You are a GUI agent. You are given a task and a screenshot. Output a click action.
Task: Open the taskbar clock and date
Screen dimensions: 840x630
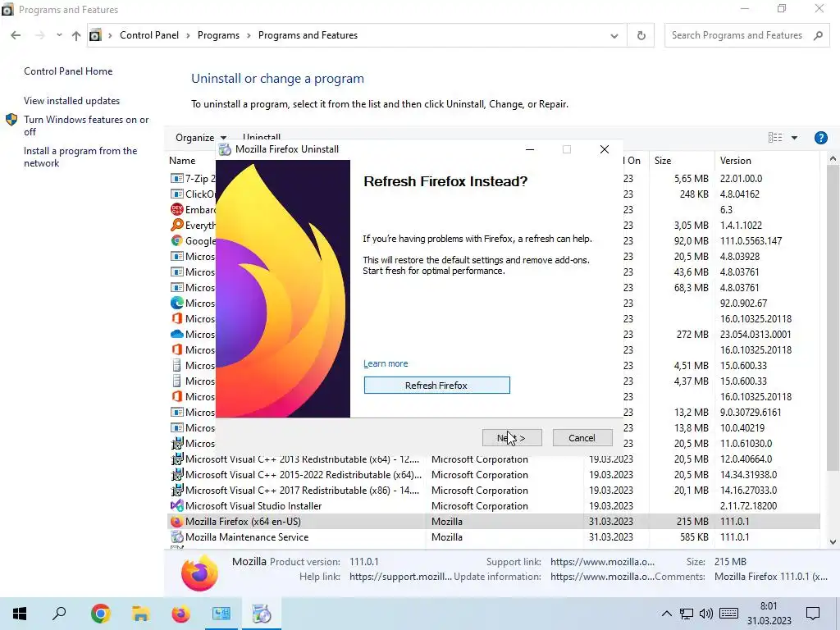pyautogui.click(x=769, y=614)
